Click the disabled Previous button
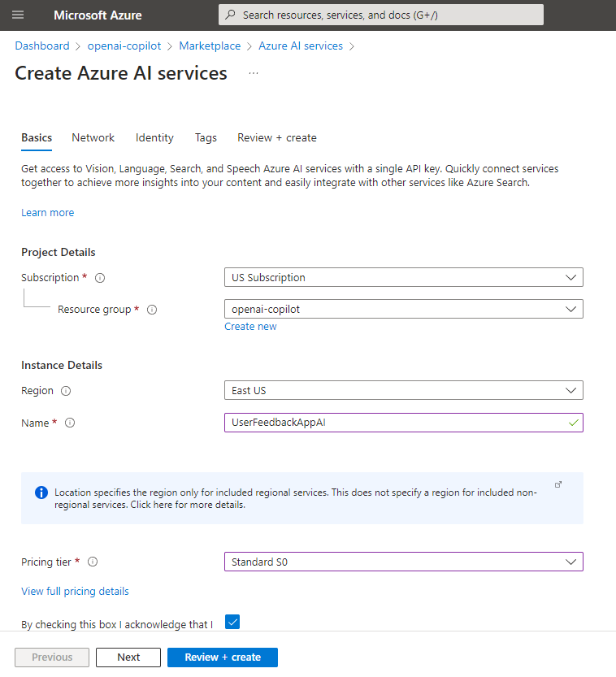The image size is (616, 677). 52,657
